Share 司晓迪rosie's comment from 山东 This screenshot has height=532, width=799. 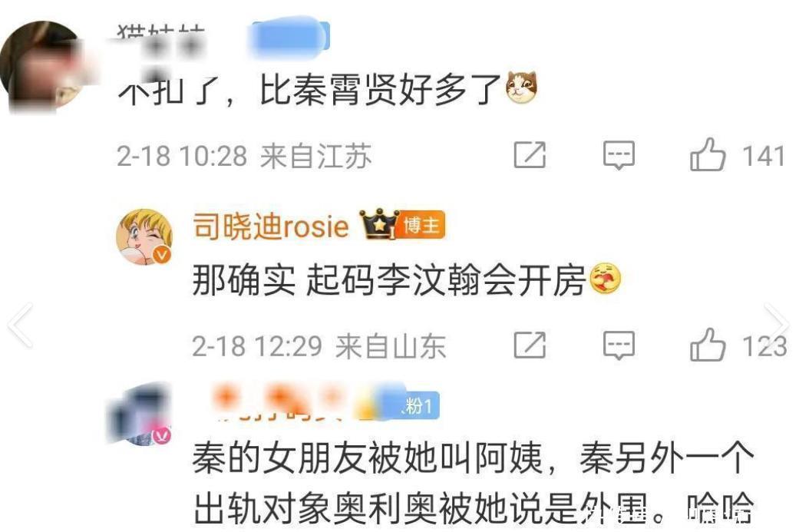530,345
